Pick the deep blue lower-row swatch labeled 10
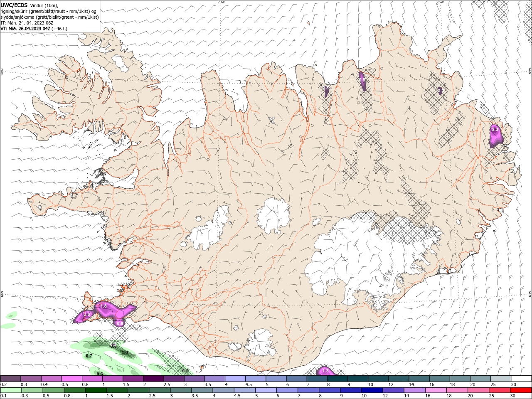The height and width of the screenshot is (399, 532). tap(371, 390)
